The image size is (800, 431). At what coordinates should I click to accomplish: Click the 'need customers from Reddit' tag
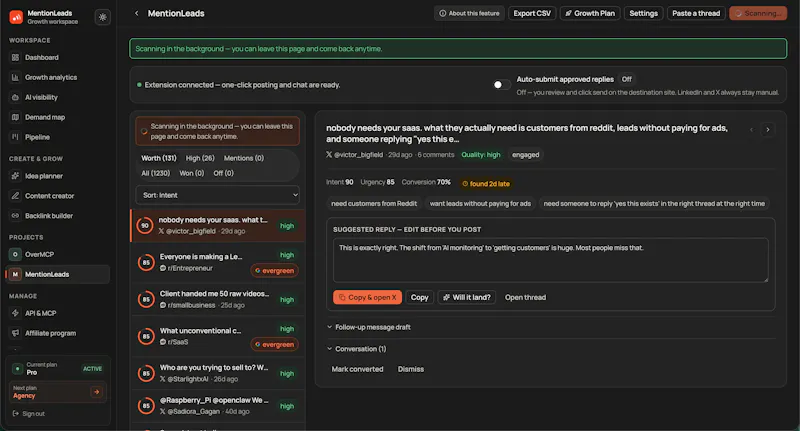[x=374, y=204]
